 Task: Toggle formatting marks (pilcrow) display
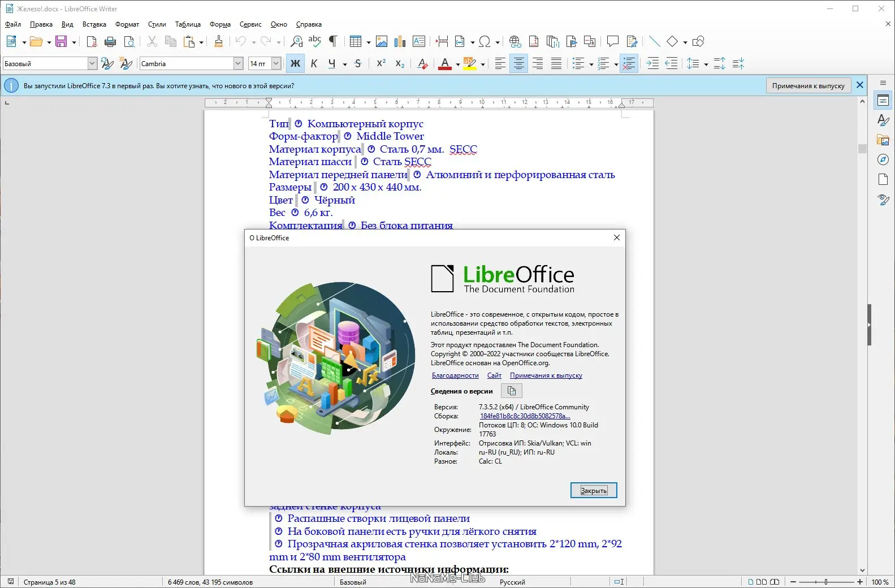(334, 41)
